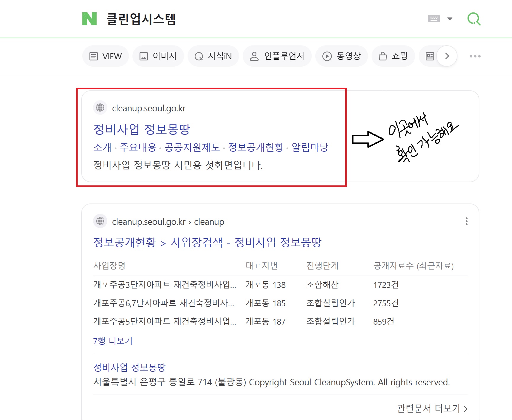Click the 개포동 187 cell
The height and width of the screenshot is (420, 512).
265,321
